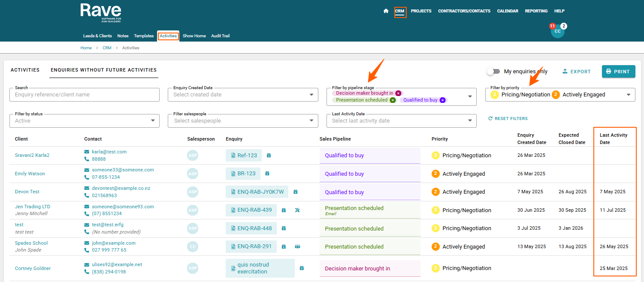Click the CC salesperson avatar for Spades School
This screenshot has width=644, height=282.
(x=193, y=246)
